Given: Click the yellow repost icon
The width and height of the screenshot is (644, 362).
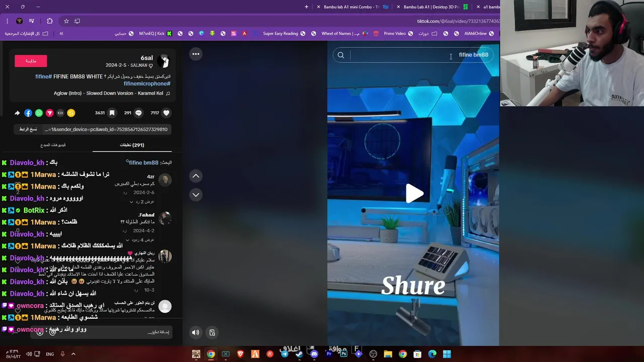Looking at the screenshot, I should tap(71, 113).
